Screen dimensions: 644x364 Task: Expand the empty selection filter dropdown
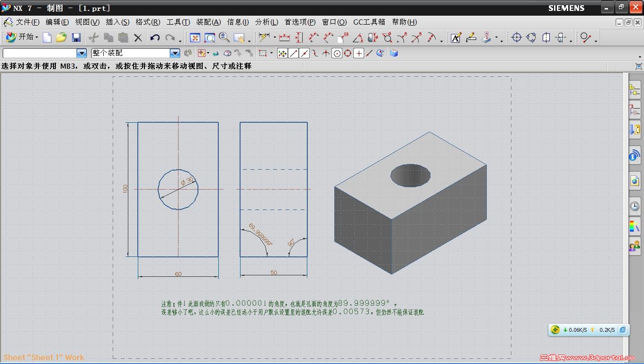82,54
